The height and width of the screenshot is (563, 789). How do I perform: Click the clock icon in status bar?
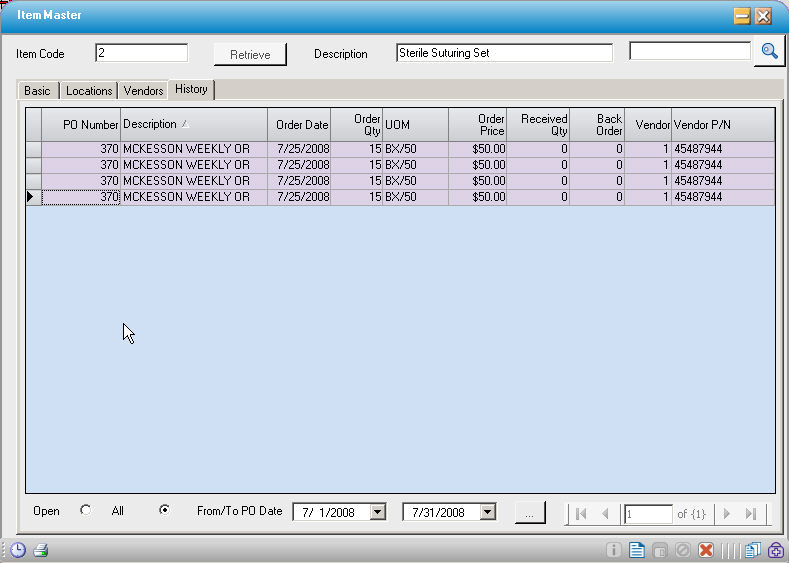point(18,550)
